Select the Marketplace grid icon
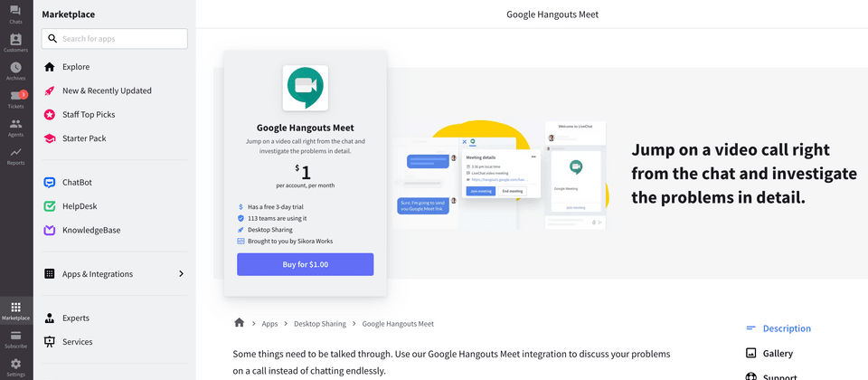The image size is (868, 380). pyautogui.click(x=15, y=307)
